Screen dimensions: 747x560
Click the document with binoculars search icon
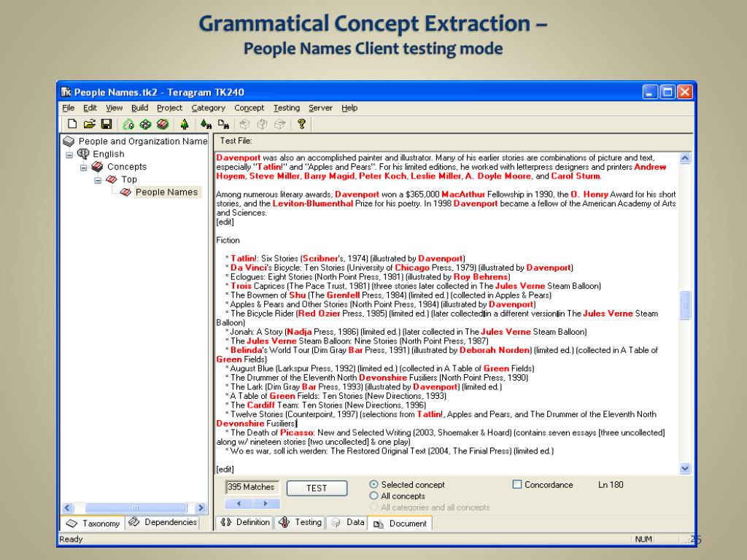click(x=223, y=124)
